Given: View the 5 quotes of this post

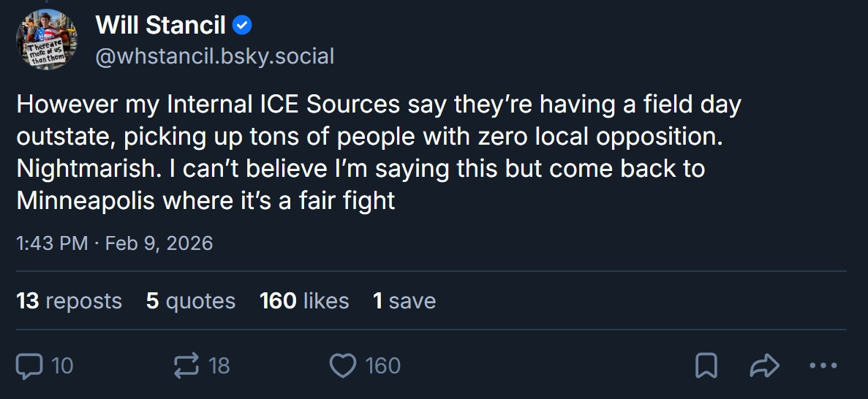Looking at the screenshot, I should click(x=190, y=301).
